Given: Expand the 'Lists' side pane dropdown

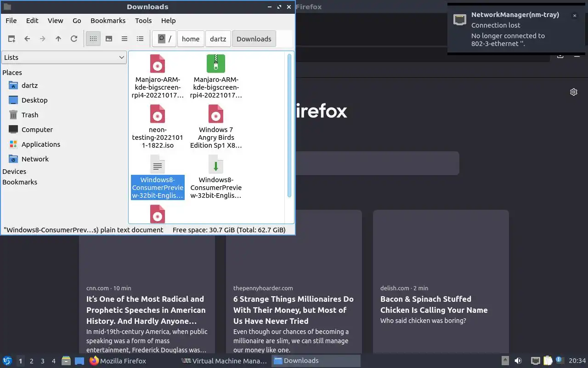Looking at the screenshot, I should pos(64,57).
